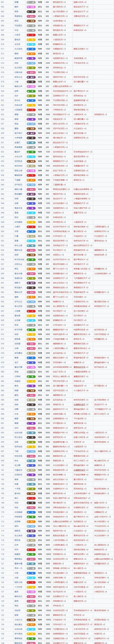This screenshot has width=114, height=644.
Task: Click the Poison type badge in row 013
Action: click(x=31, y=58)
